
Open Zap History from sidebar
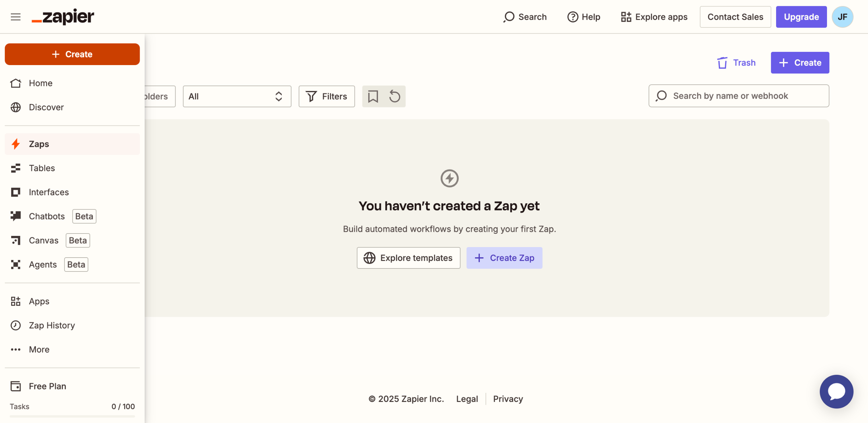coord(52,325)
